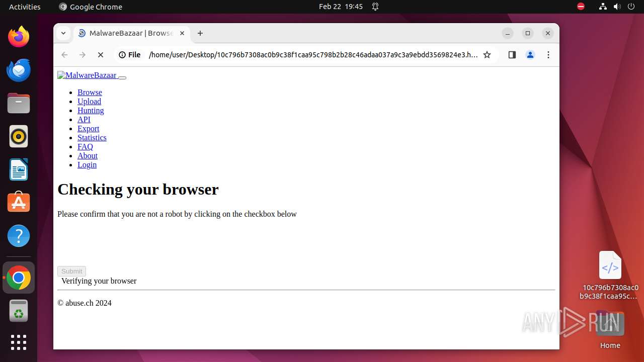Open Rhythmbox music player in dock
The height and width of the screenshot is (362, 644).
(x=19, y=136)
